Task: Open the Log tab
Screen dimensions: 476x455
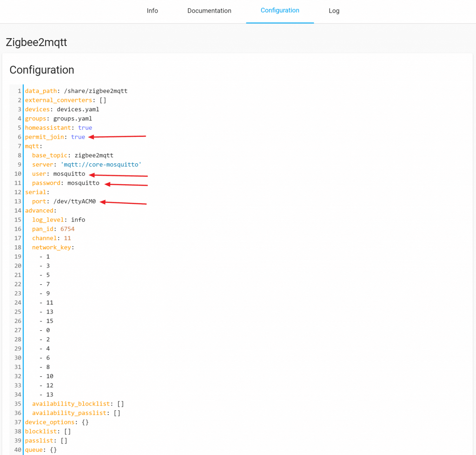Action: pyautogui.click(x=334, y=11)
